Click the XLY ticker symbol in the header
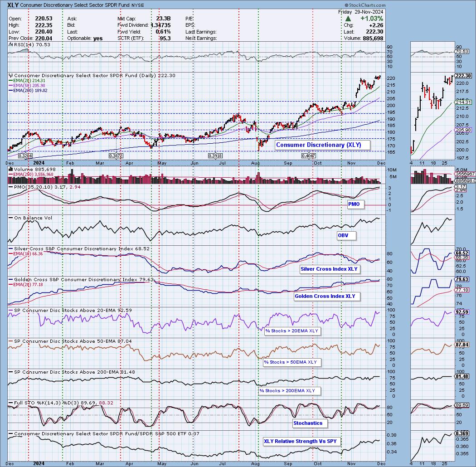This screenshot has height=467, width=476. click(13, 5)
